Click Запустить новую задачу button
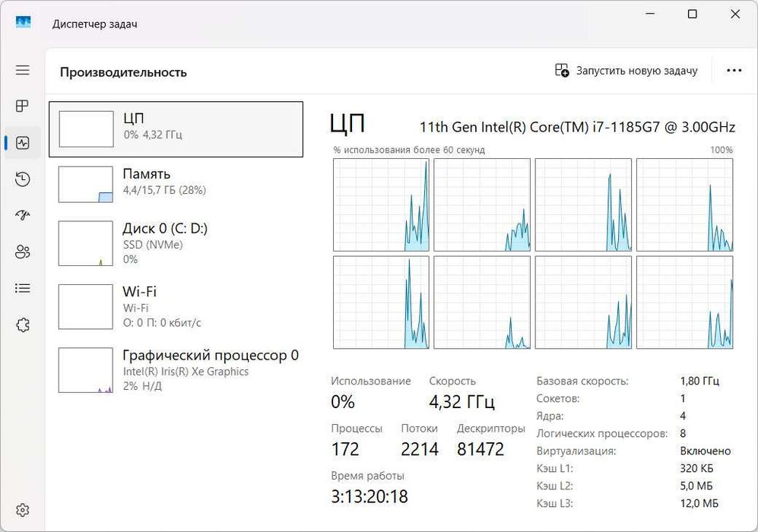The image size is (758, 532). tap(626, 71)
